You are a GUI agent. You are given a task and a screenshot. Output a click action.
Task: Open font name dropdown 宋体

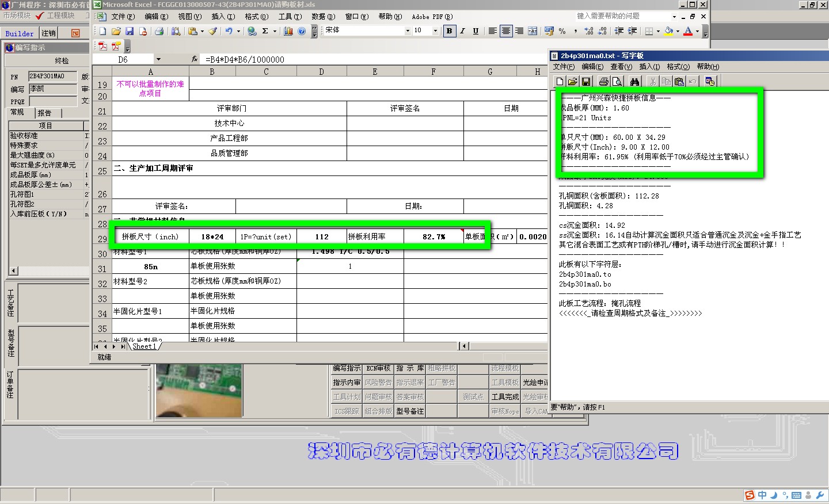pos(408,31)
